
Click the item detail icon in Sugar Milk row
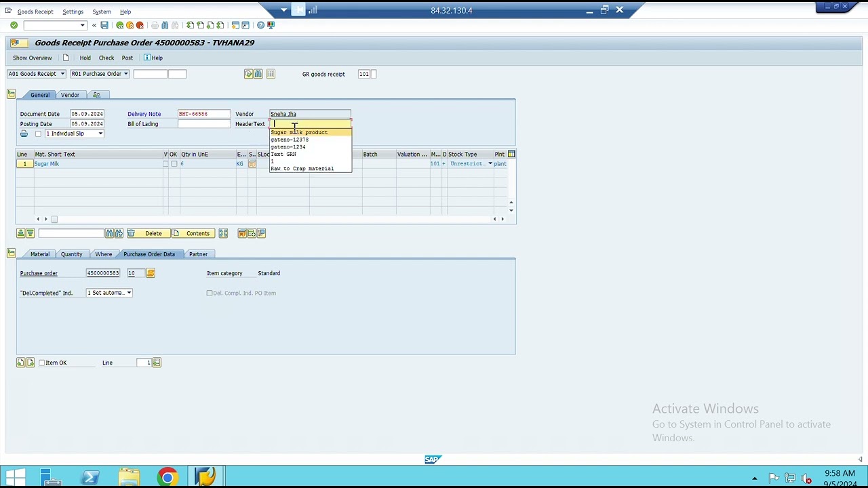coord(252,164)
